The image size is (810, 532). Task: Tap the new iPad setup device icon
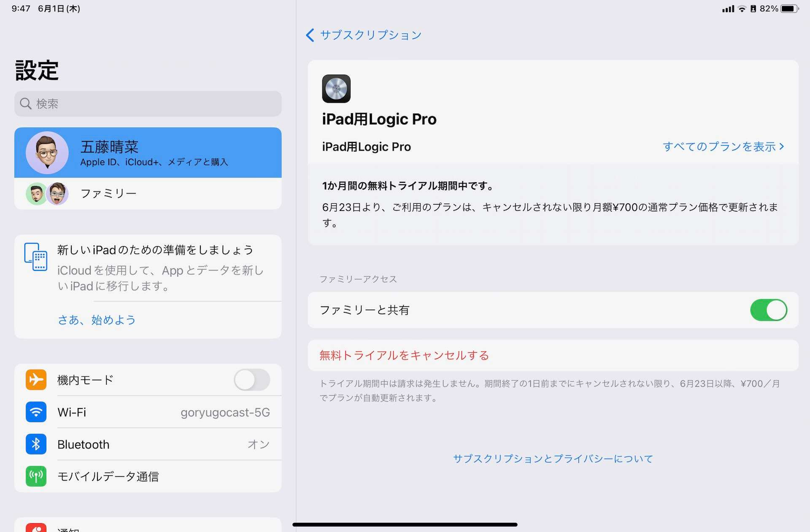(36, 257)
